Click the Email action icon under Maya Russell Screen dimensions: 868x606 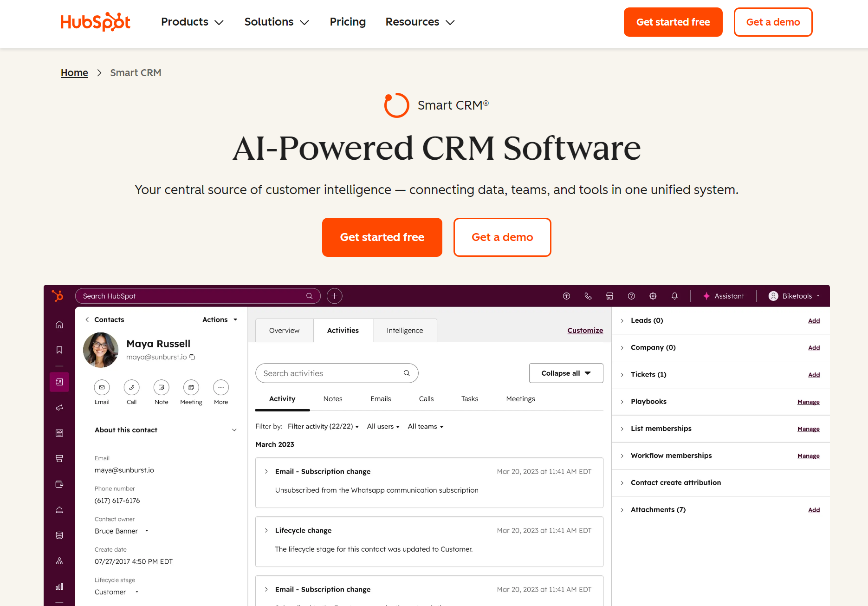coord(102,387)
